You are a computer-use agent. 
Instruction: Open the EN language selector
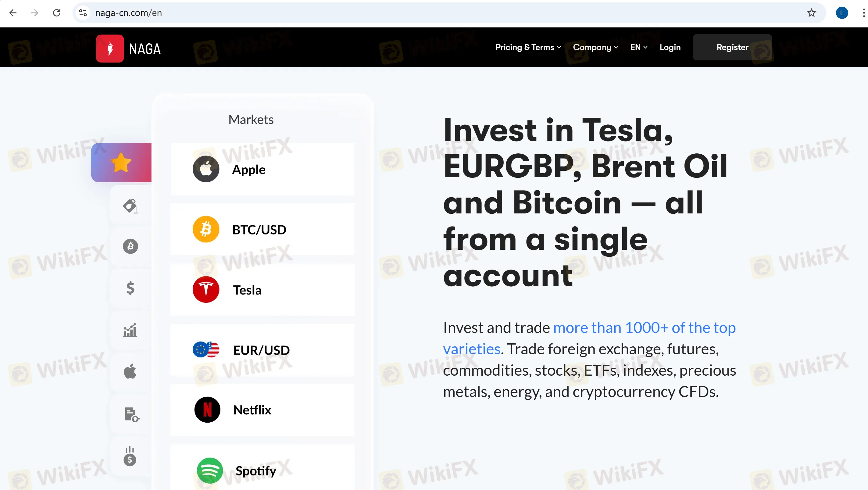639,47
